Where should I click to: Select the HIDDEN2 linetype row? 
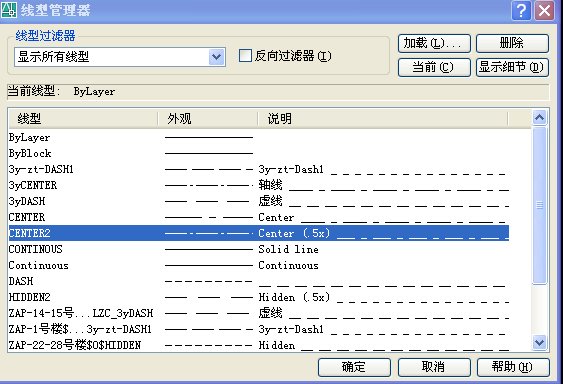pos(259,297)
